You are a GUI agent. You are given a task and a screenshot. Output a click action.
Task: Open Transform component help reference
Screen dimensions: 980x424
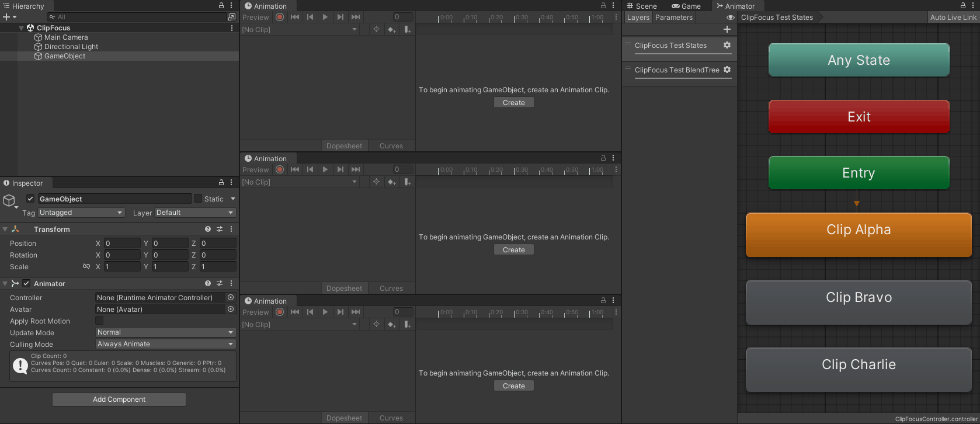coord(208,229)
